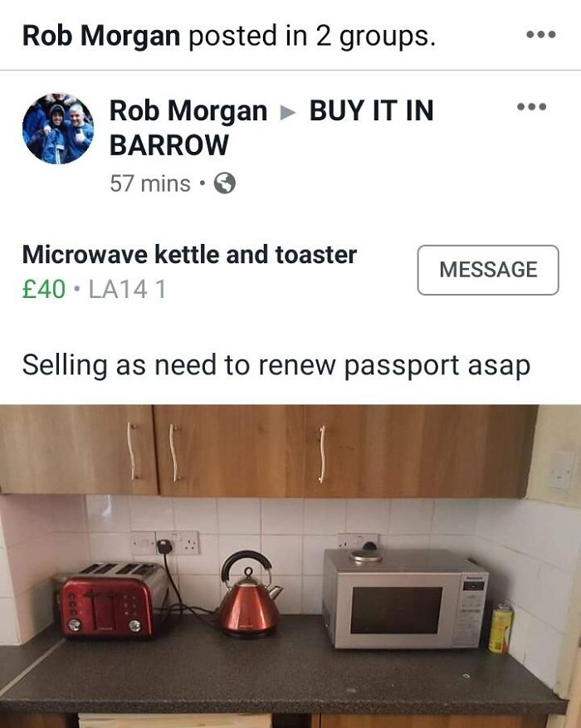This screenshot has height=728, width=581.
Task: Tap Rob Morgan's profile picture
Action: coord(58,128)
